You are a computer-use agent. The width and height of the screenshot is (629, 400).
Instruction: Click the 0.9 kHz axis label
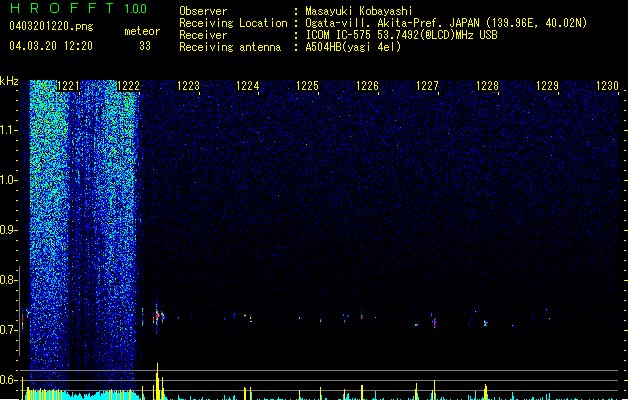[x=7, y=230]
